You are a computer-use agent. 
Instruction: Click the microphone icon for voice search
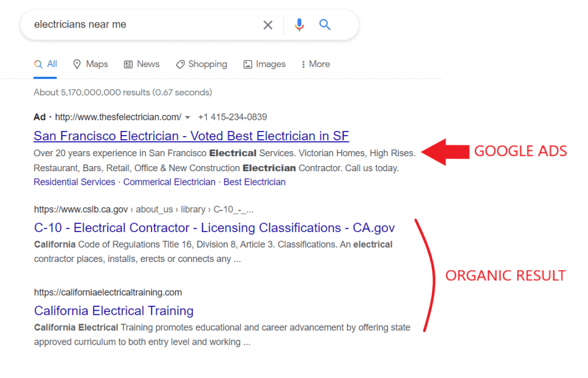pyautogui.click(x=299, y=25)
